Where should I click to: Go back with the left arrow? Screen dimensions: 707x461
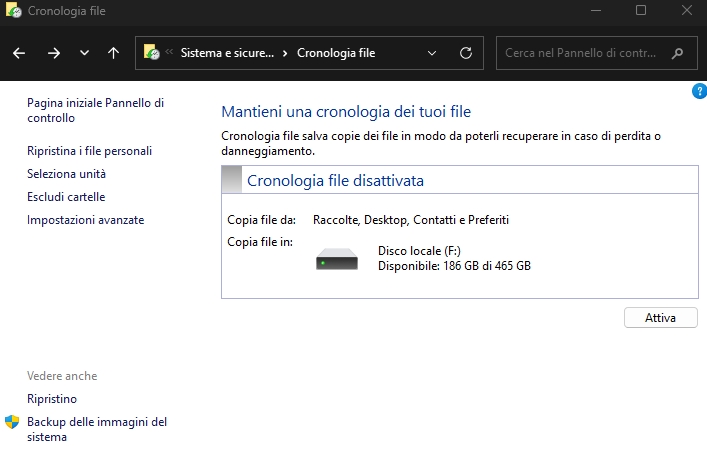coord(19,53)
